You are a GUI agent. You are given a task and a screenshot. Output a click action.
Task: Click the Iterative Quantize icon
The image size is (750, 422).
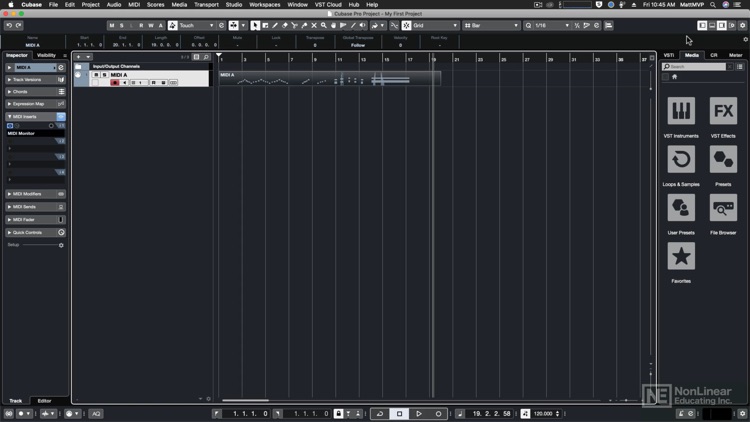(577, 25)
